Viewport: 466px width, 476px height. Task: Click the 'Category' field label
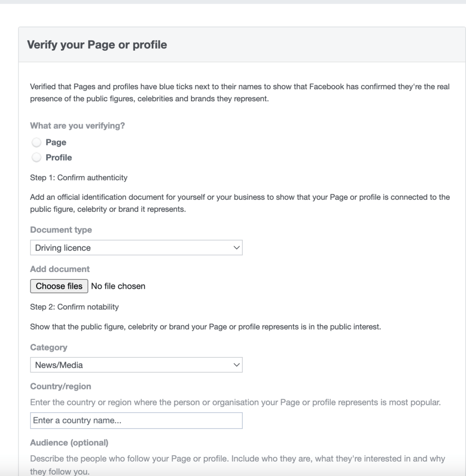pos(49,347)
